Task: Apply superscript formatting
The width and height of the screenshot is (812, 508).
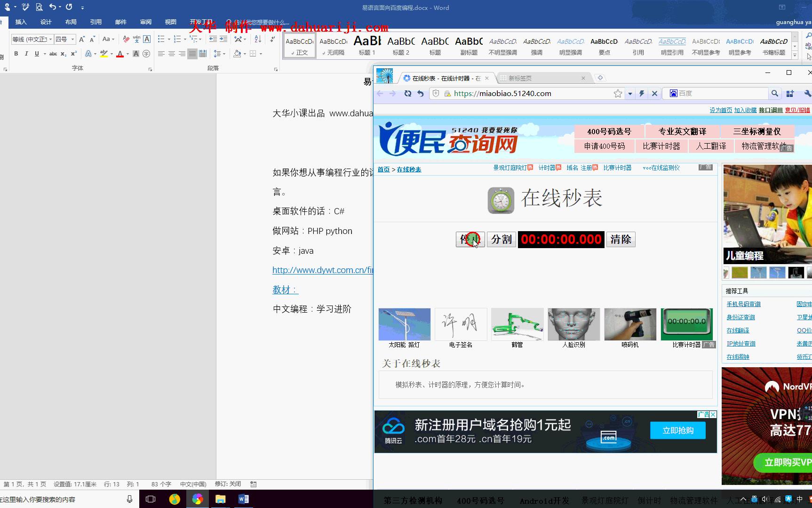Action: click(x=74, y=54)
